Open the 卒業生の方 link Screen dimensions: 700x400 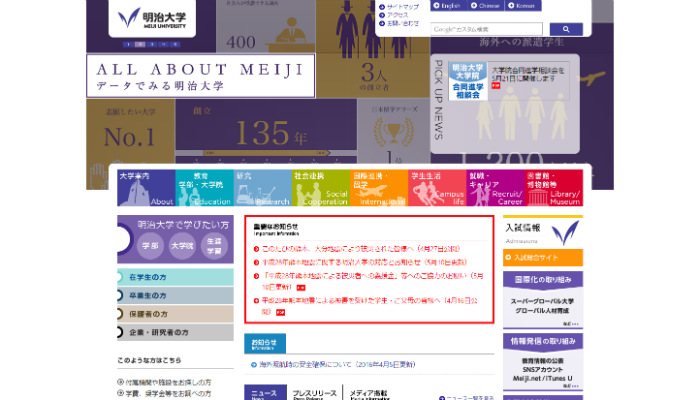click(x=175, y=296)
